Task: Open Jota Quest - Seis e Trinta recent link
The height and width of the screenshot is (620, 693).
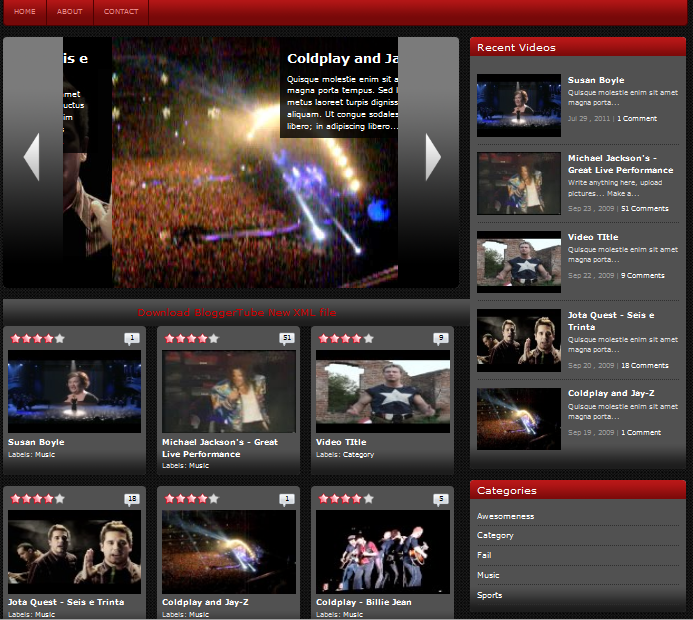Action: (611, 321)
